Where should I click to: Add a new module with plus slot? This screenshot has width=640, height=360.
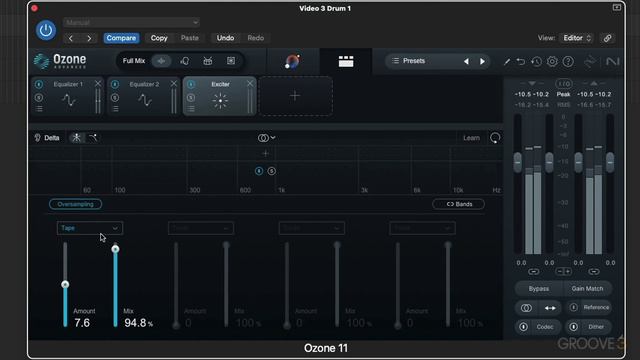295,96
